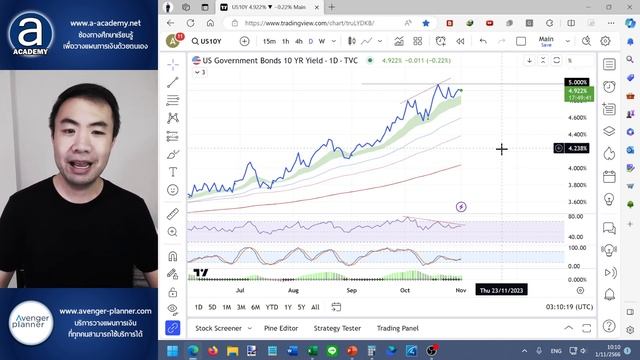Set the range to 1Y
640x360 pixels.
(288, 307)
